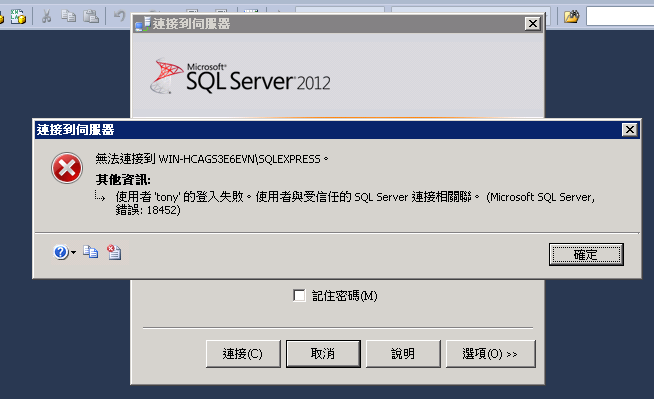The image size is (654, 399).
Task: Click the blue help question mark icon
Action: point(61,252)
